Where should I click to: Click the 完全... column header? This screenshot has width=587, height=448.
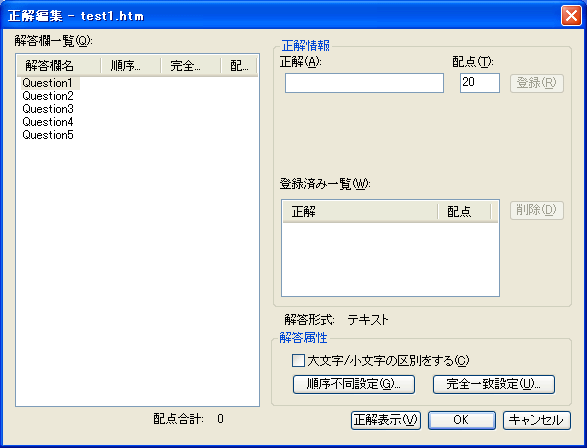click(191, 66)
